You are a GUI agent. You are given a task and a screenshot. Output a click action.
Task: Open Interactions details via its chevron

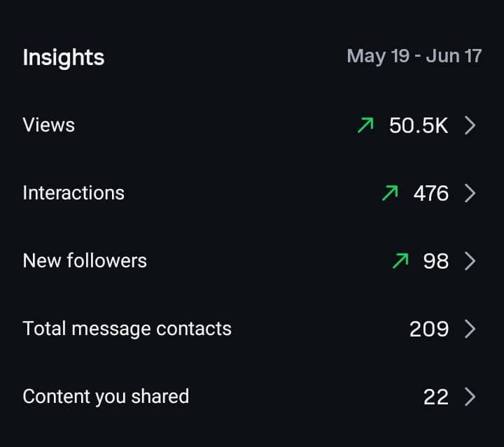pos(470,193)
